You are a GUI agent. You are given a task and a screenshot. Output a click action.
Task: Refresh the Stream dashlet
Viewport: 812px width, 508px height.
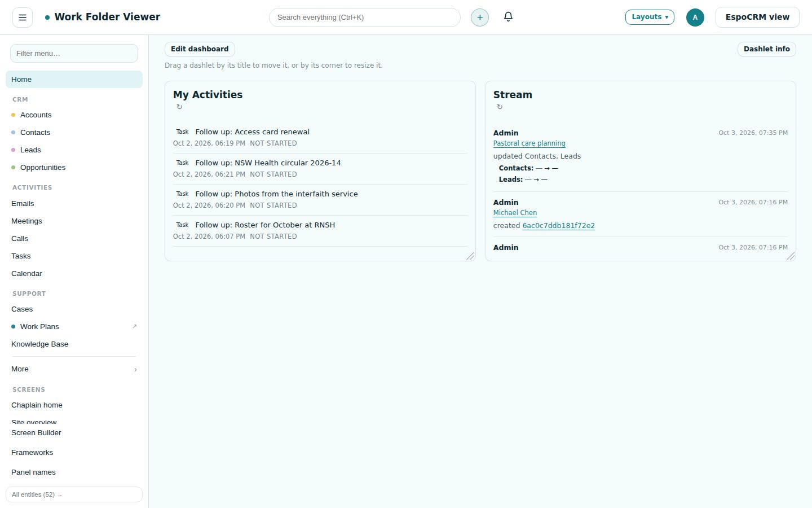tap(500, 107)
